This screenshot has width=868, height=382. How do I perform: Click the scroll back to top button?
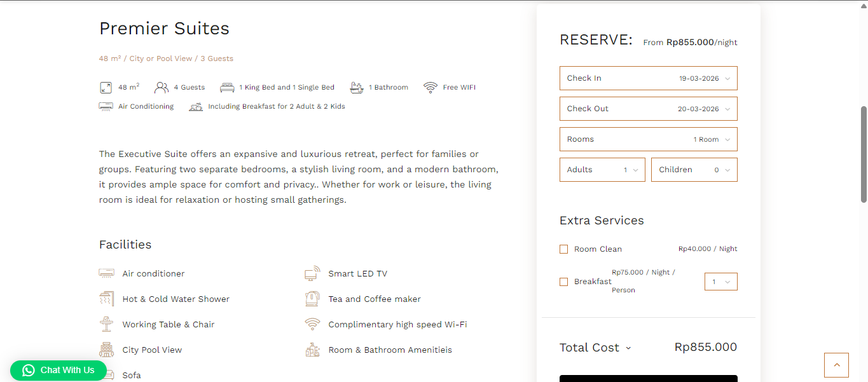(x=836, y=365)
